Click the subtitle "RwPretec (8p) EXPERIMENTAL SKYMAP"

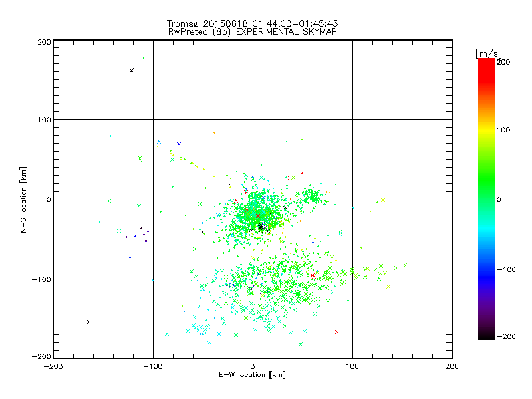pos(253,31)
